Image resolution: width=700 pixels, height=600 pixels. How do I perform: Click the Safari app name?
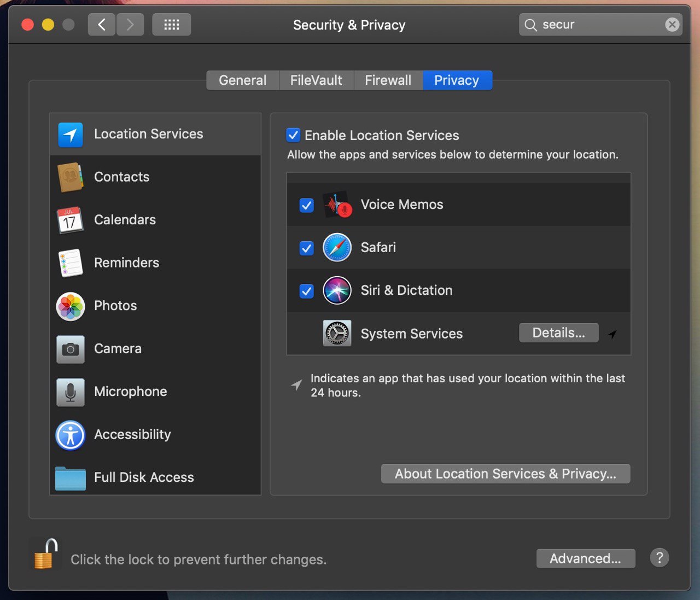(x=378, y=247)
